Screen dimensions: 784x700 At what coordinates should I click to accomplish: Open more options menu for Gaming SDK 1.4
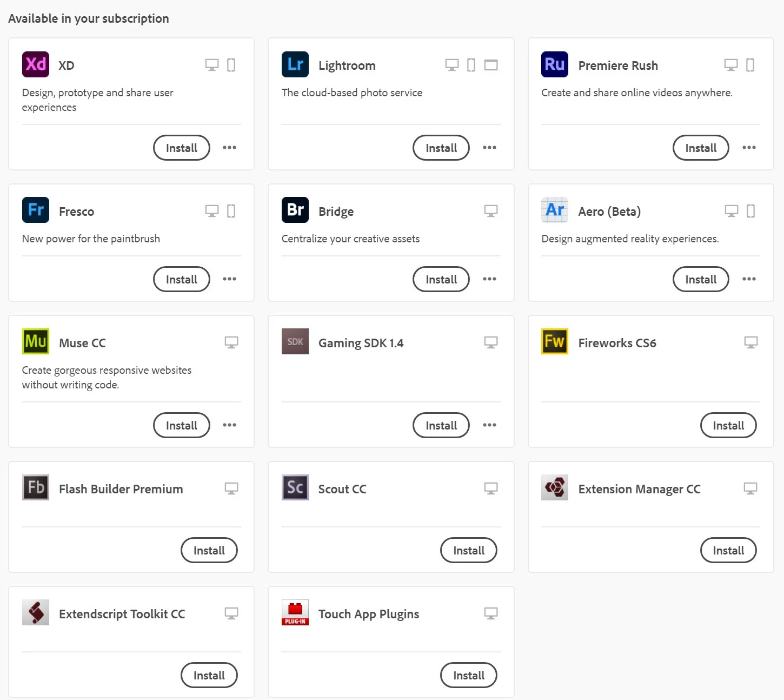pos(489,425)
